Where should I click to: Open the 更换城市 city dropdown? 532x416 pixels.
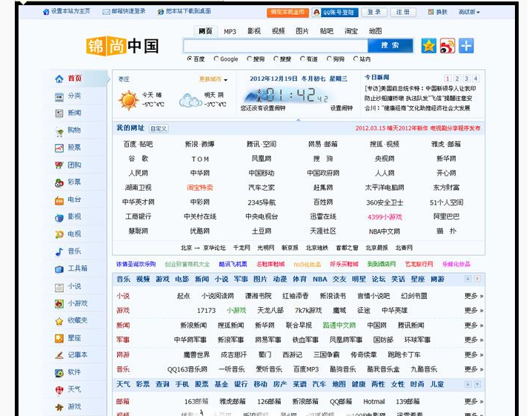pos(213,79)
